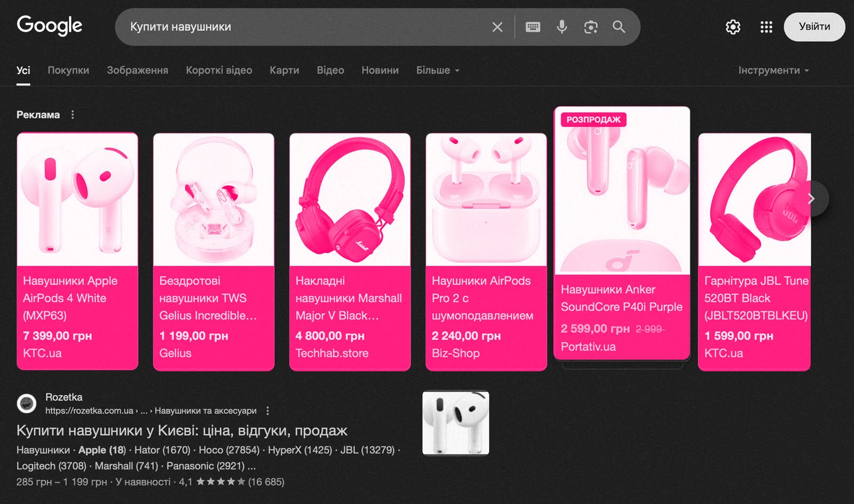Click the Бездротові навушники TWS Gelius title
854x504 pixels.
pos(208,298)
